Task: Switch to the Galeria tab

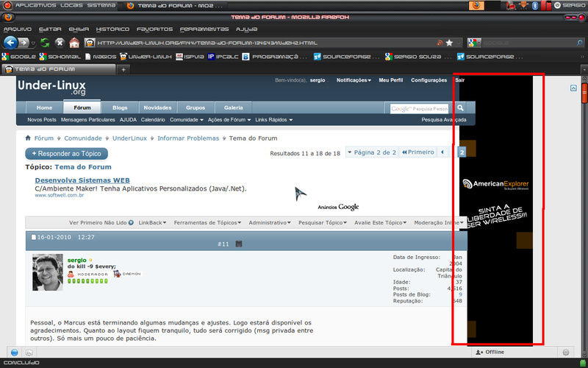Action: [233, 107]
